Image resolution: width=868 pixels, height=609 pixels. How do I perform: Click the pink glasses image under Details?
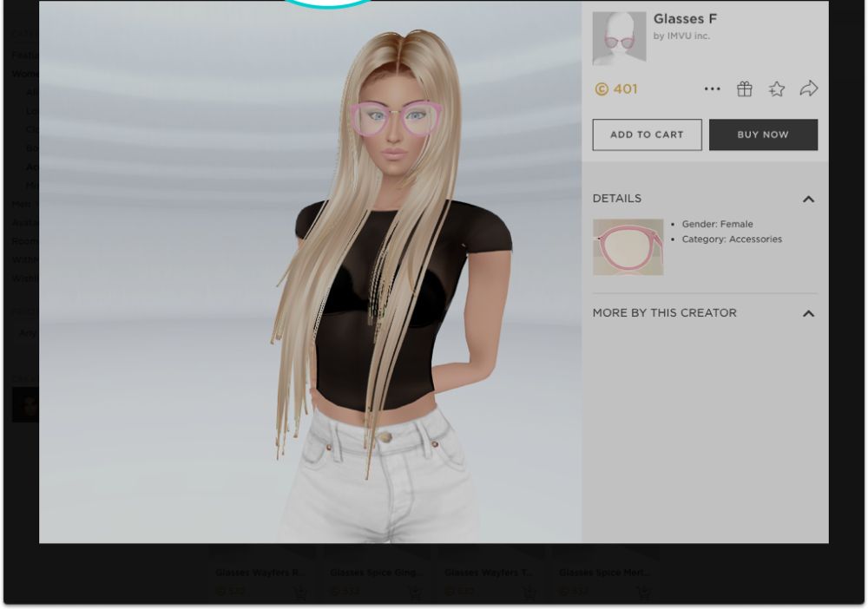pyautogui.click(x=628, y=247)
